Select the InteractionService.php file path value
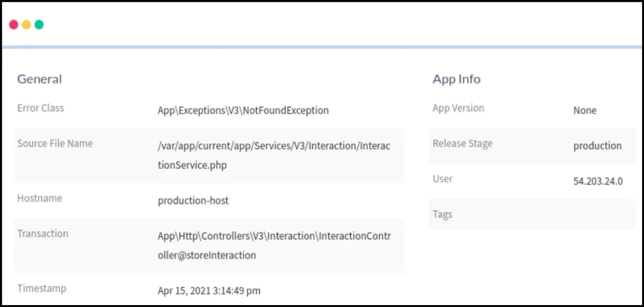 coord(274,156)
